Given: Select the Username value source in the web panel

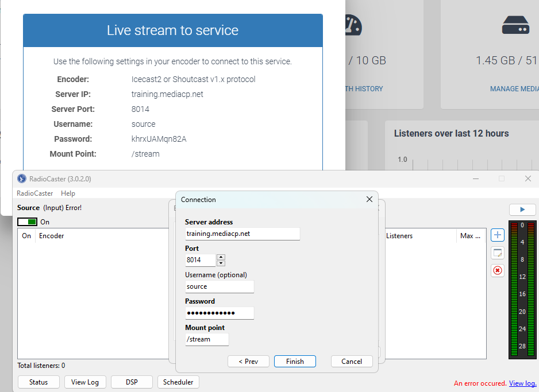Looking at the screenshot, I should click(x=143, y=124).
